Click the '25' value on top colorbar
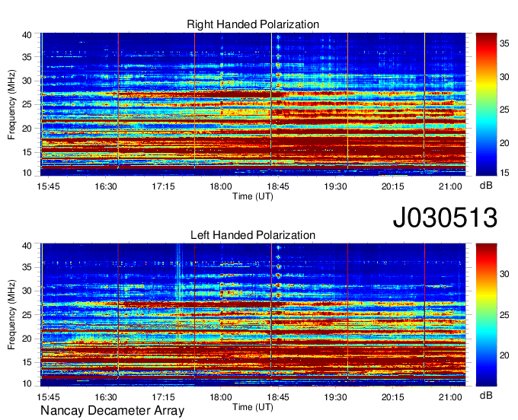This screenshot has width=518, height=420. pos(504,110)
